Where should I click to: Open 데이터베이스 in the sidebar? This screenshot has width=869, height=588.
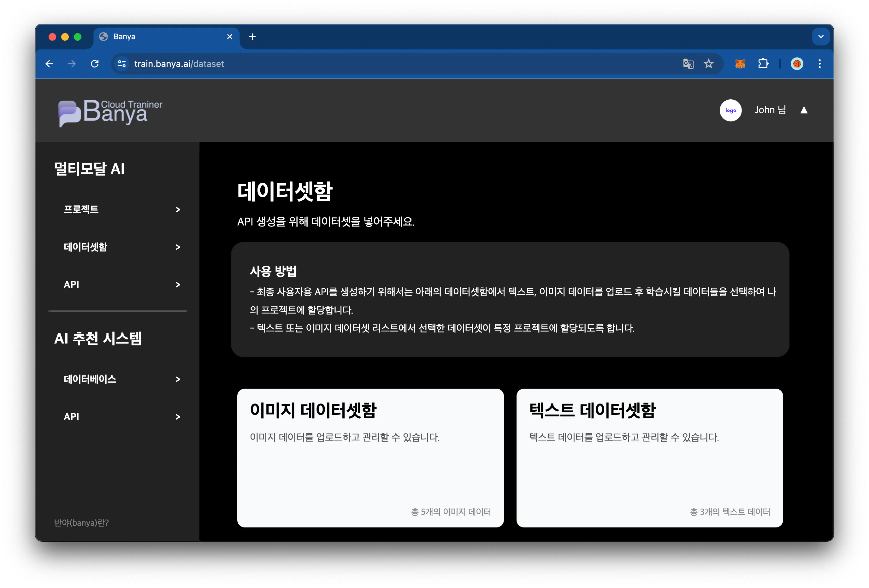point(90,379)
